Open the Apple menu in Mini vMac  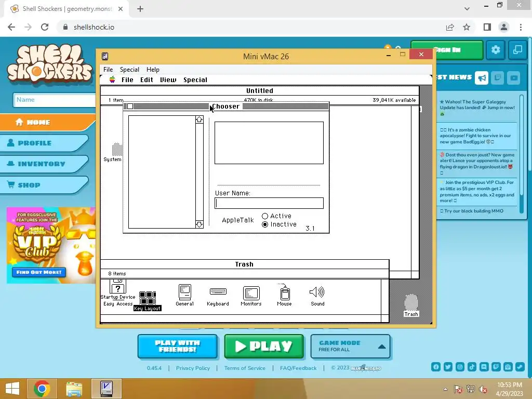click(112, 79)
